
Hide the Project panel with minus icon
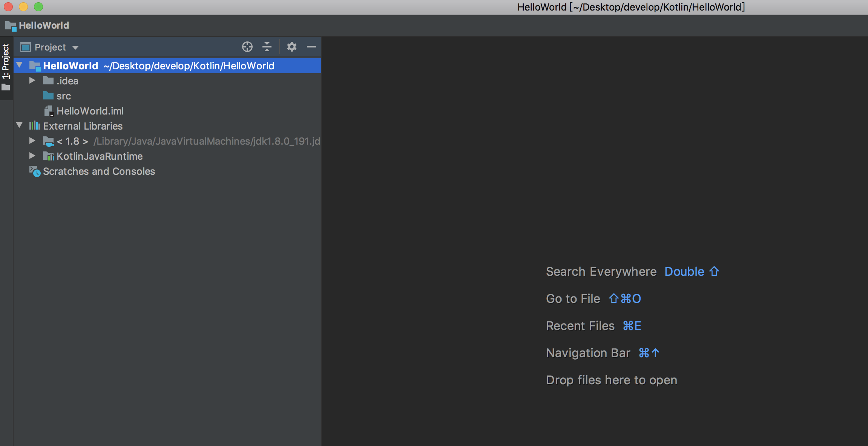(x=311, y=47)
